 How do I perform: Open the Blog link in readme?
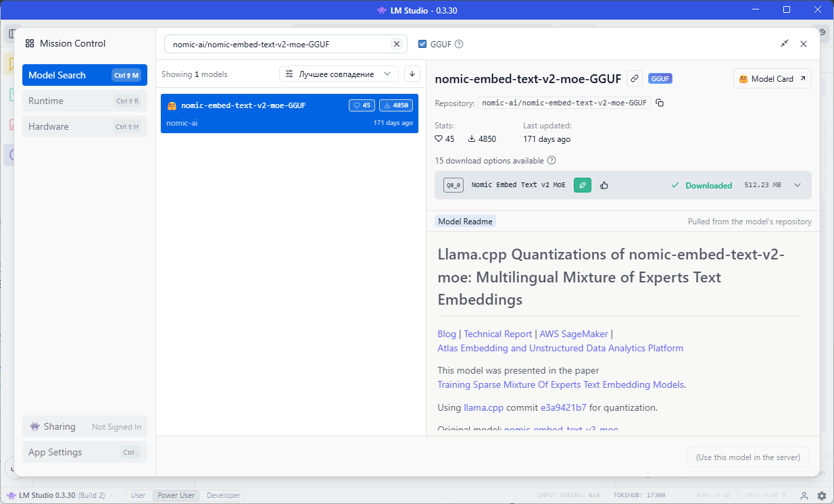447,334
